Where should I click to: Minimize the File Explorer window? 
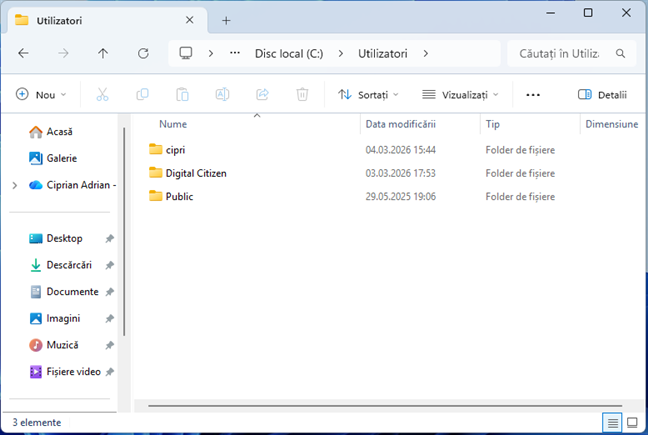pos(550,13)
